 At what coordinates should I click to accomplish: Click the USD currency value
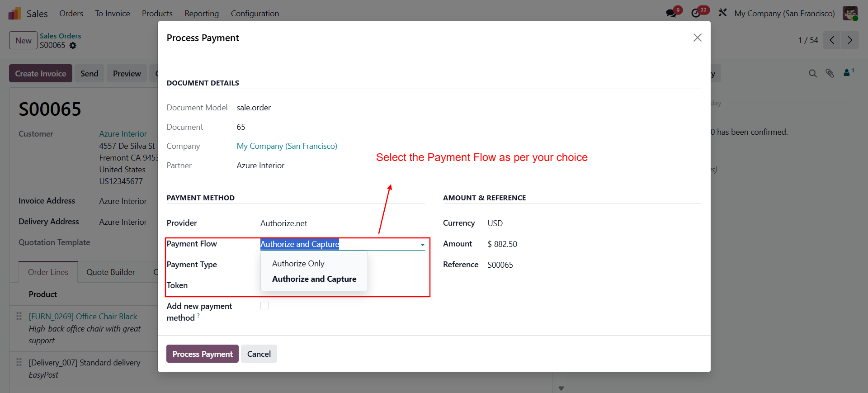click(x=495, y=223)
